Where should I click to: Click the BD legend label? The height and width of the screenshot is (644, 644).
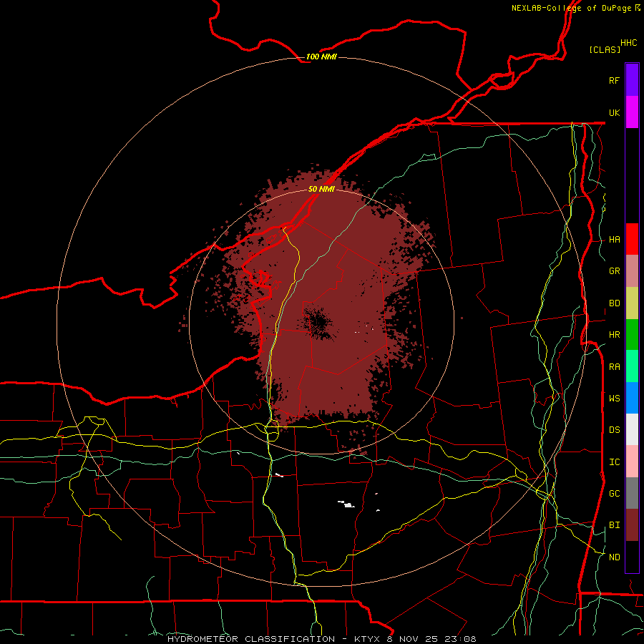point(614,303)
